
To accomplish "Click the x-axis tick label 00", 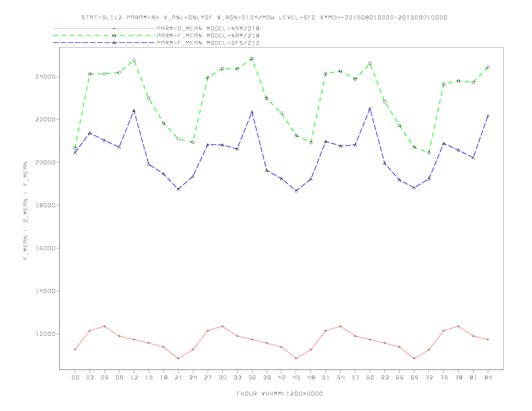I will [x=75, y=377].
